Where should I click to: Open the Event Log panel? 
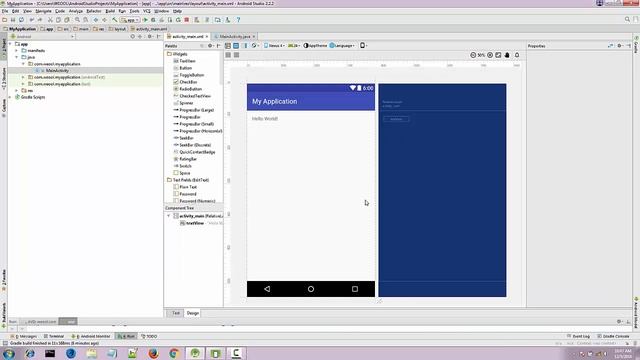click(x=578, y=336)
